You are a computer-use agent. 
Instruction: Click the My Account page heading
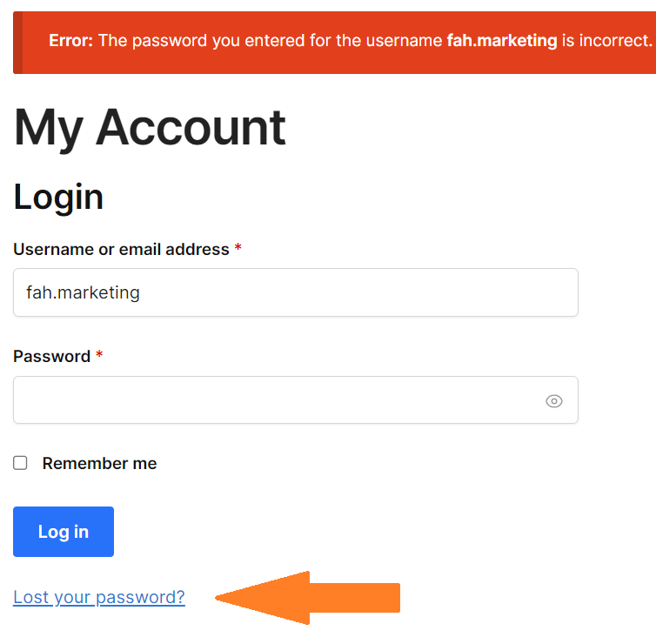click(150, 127)
